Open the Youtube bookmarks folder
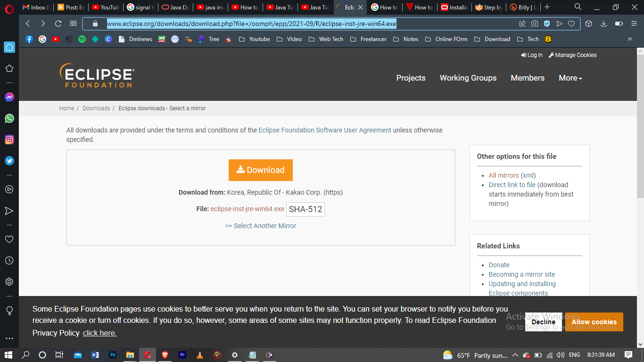Image resolution: width=644 pixels, height=362 pixels. click(255, 39)
